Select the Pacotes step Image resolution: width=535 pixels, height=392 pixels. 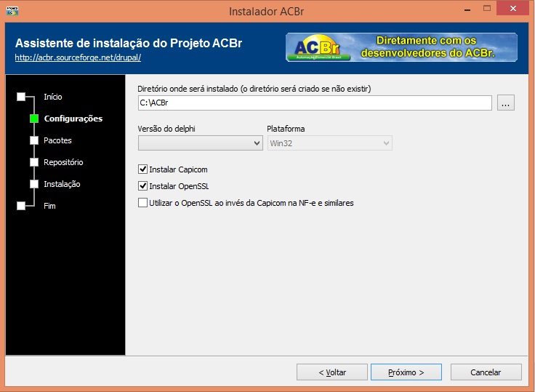(x=57, y=140)
